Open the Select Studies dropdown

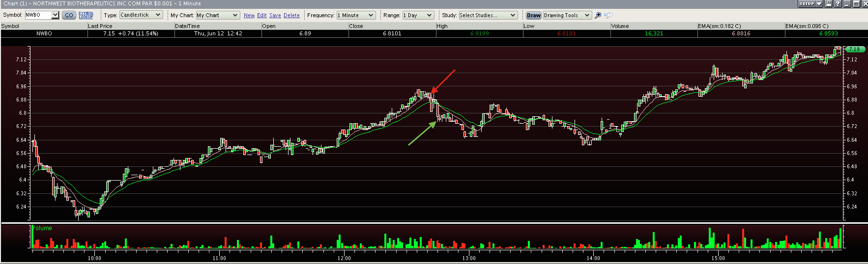click(488, 15)
